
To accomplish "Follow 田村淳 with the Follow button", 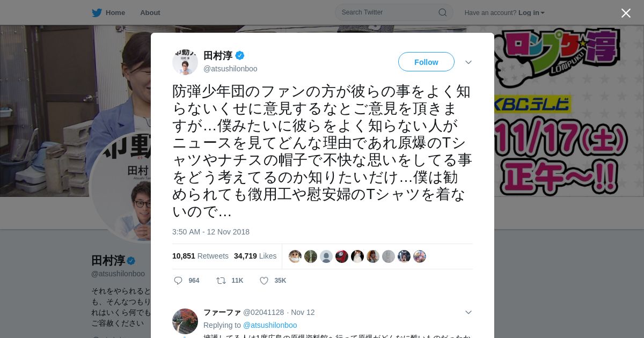I will point(426,62).
